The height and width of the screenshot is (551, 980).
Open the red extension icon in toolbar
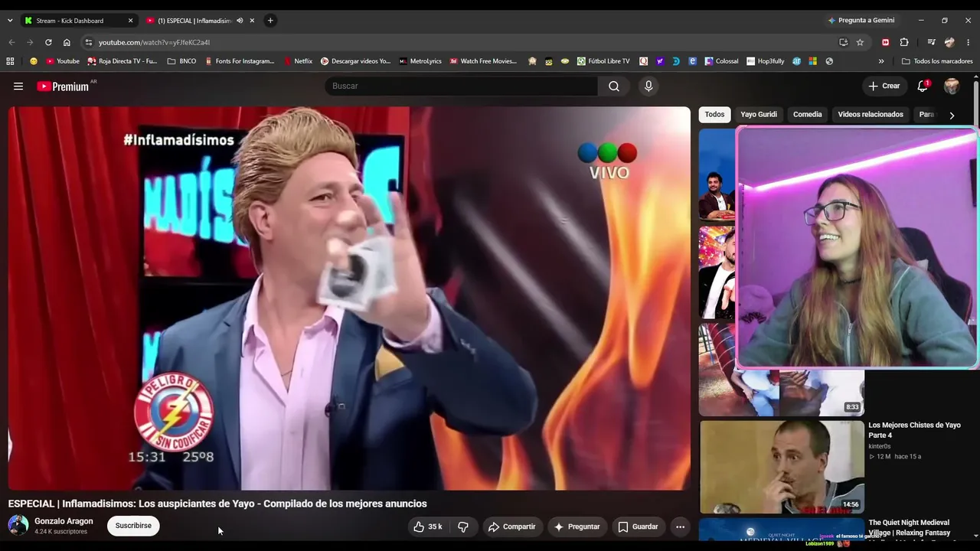pyautogui.click(x=886, y=42)
